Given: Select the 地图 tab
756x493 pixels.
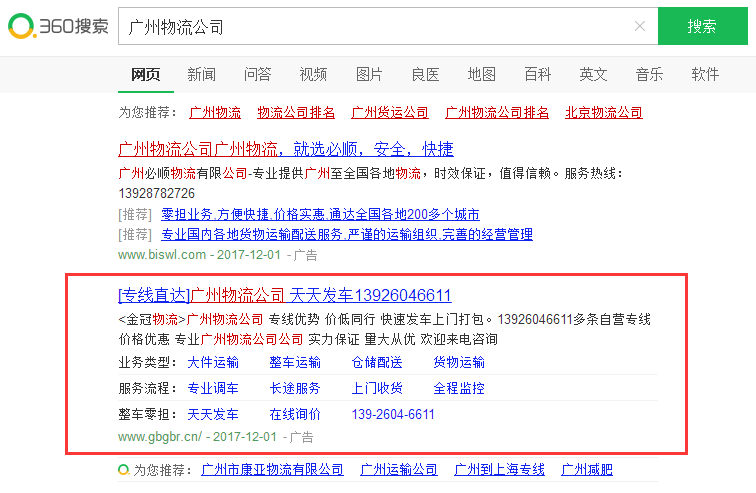Looking at the screenshot, I should (481, 74).
